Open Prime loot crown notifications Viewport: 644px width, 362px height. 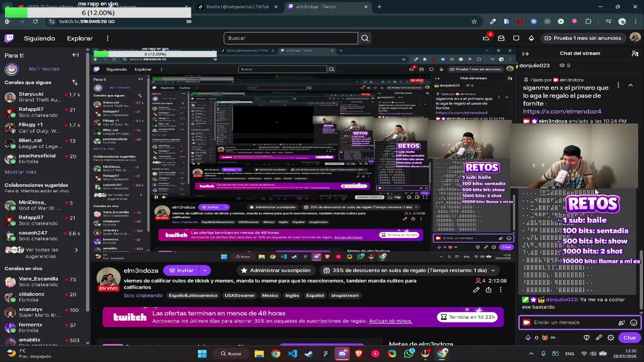tap(486, 38)
